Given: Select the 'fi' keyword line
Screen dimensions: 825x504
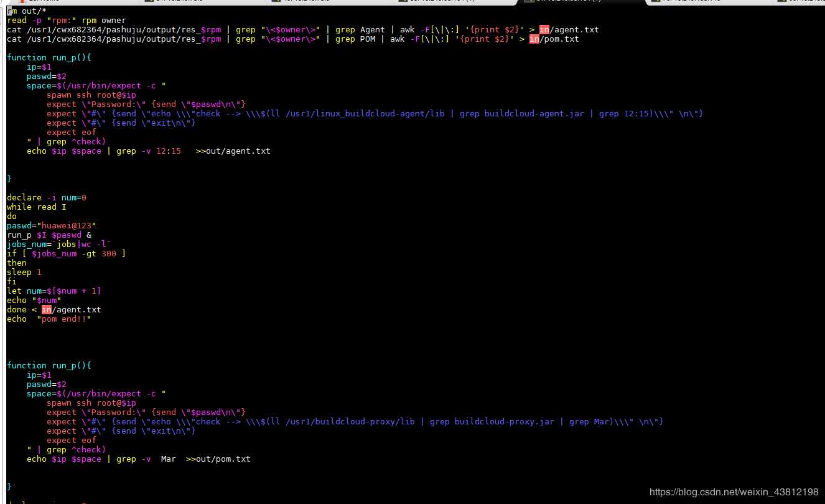Looking at the screenshot, I should tap(12, 281).
